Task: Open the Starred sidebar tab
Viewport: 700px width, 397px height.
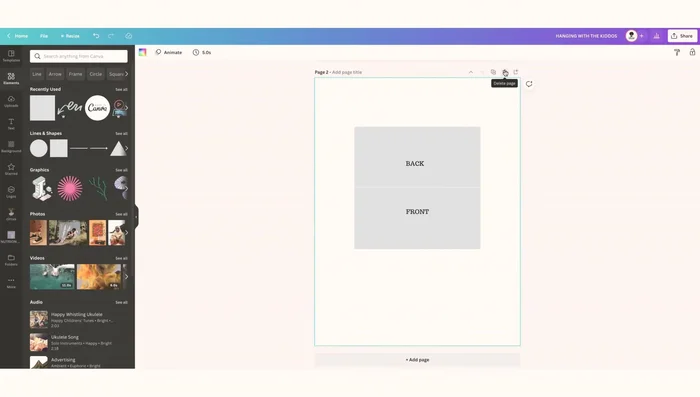Action: (x=11, y=169)
